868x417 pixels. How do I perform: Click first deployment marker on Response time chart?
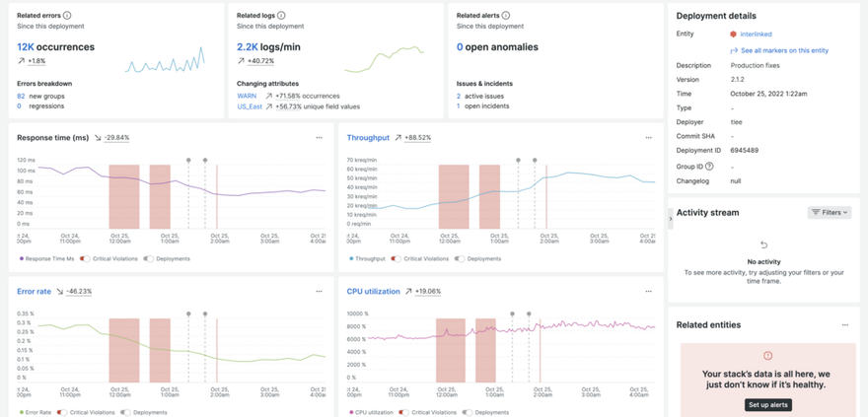[188, 160]
